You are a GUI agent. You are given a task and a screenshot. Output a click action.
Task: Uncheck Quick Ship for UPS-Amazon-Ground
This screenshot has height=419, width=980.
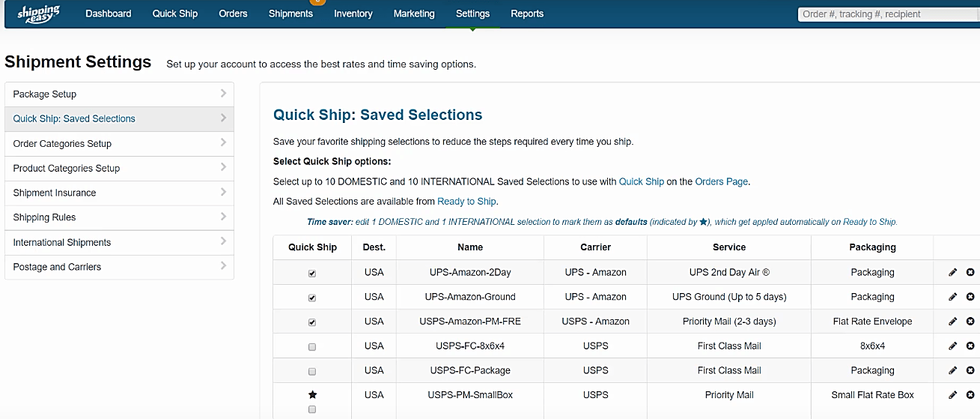pos(312,298)
